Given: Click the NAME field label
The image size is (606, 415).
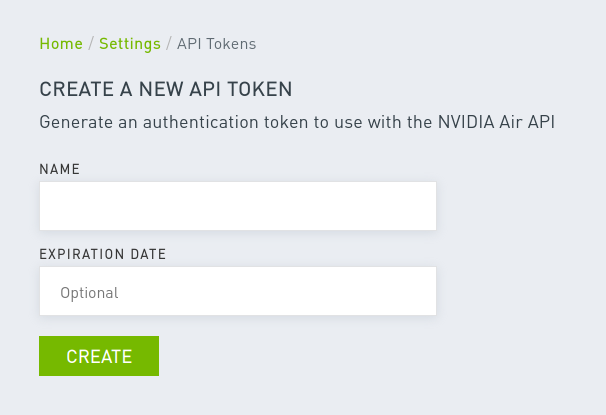Looking at the screenshot, I should point(59,169).
